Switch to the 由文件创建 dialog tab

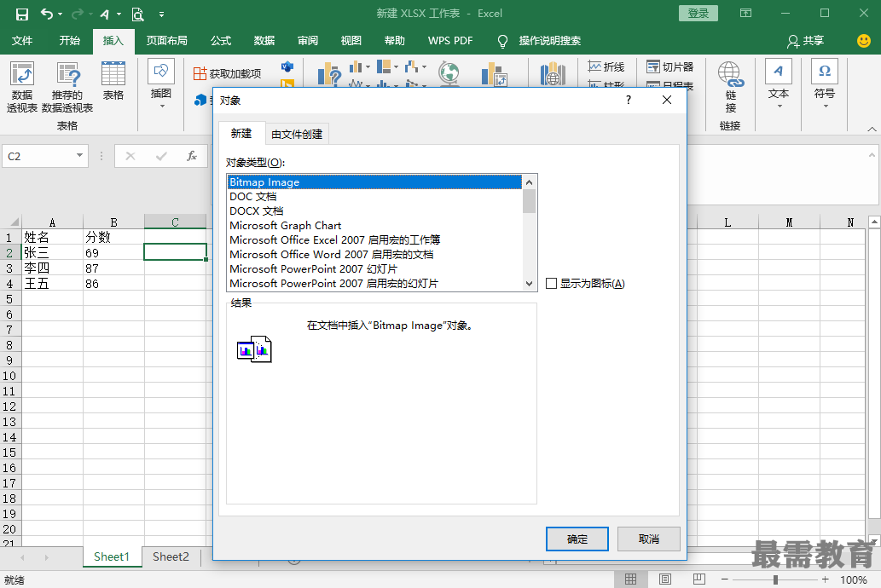pos(297,135)
